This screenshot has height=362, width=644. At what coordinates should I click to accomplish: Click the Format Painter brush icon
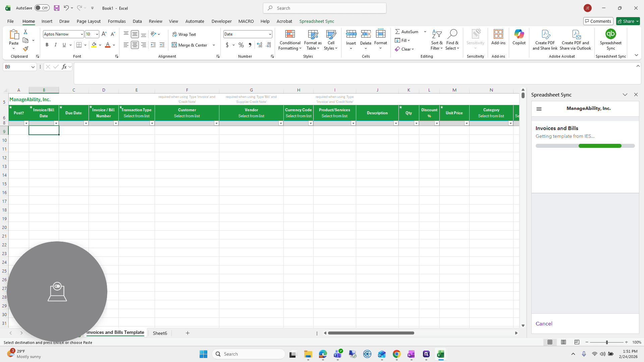tap(25, 49)
